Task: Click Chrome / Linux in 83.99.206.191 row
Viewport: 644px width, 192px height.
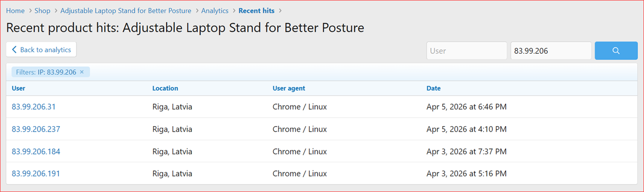Action: click(300, 173)
